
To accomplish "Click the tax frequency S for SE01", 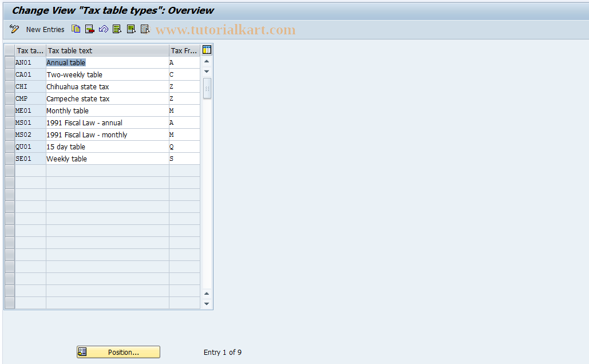I will (x=184, y=159).
